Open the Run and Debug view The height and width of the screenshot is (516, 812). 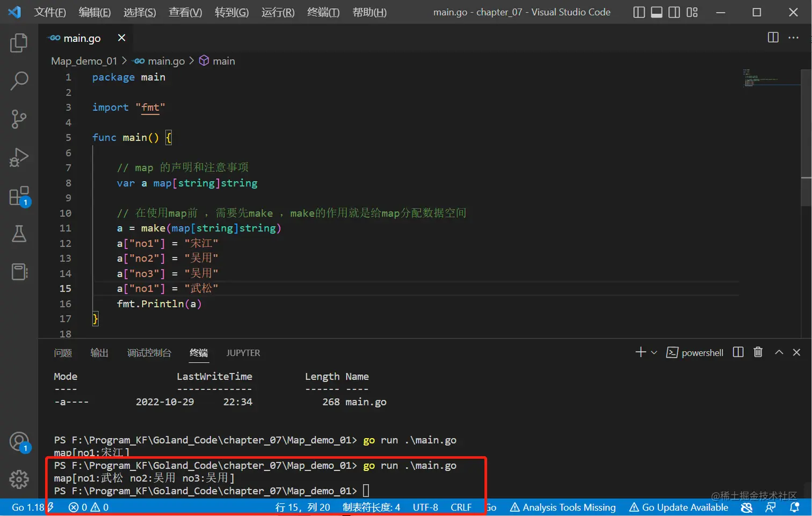(19, 157)
